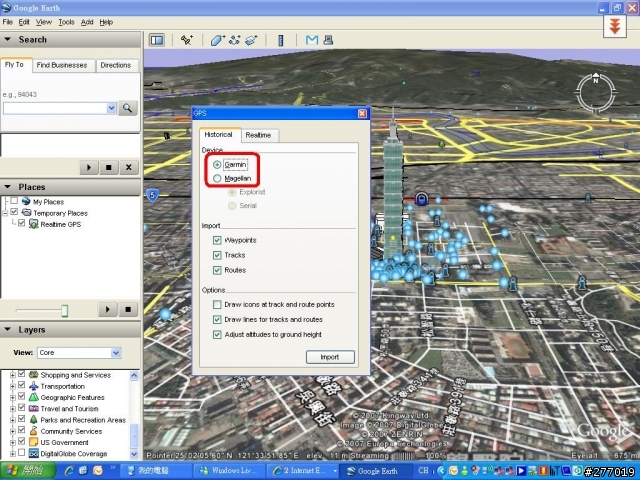Image resolution: width=640 pixels, height=480 pixels.
Task: Click the Geographic Features layer icon
Action: (x=33, y=397)
